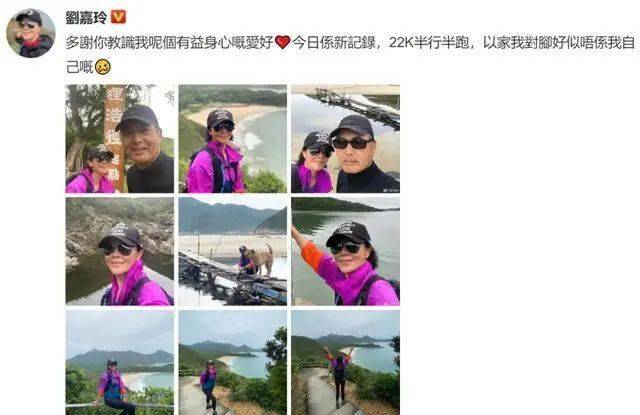Open the username 劉嘉玲 profile link

point(86,18)
